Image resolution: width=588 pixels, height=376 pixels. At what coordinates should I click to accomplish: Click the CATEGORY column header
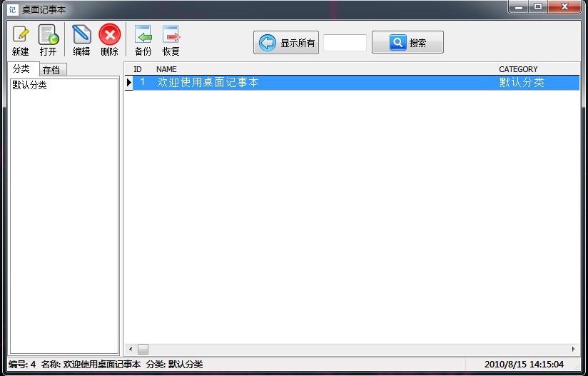pos(518,69)
